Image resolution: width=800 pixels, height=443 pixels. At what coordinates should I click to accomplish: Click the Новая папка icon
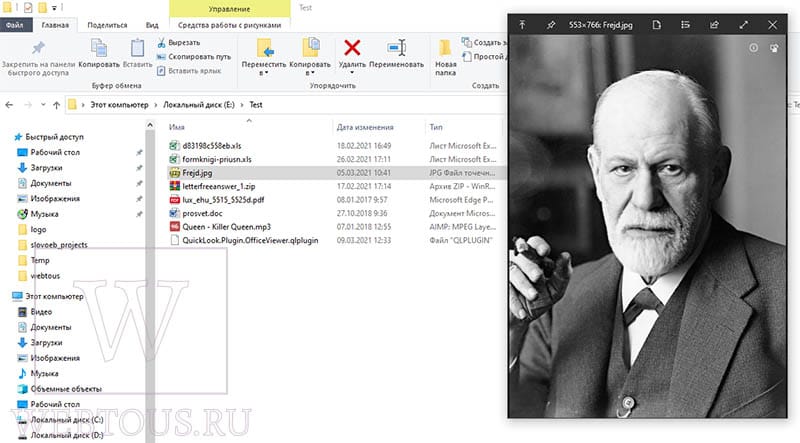pos(445,48)
